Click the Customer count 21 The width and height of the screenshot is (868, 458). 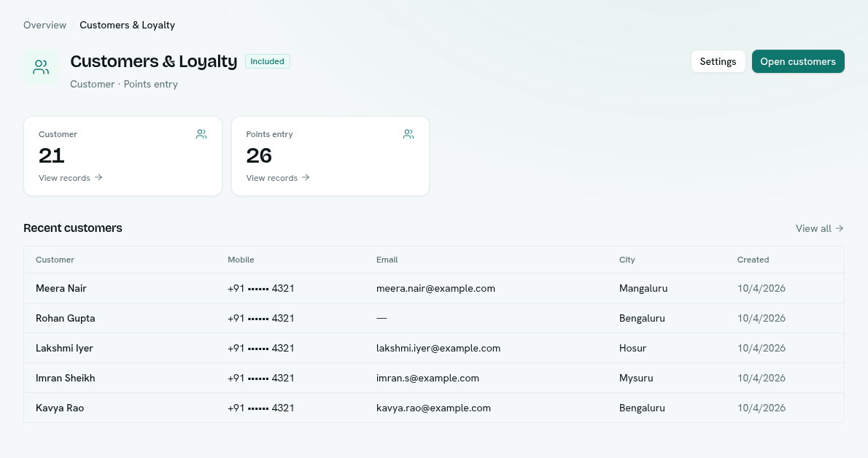point(52,155)
